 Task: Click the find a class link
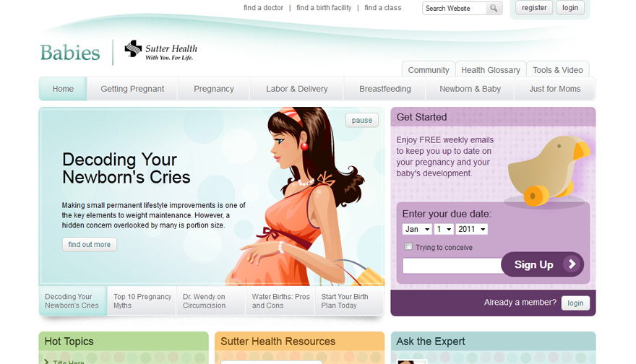382,8
